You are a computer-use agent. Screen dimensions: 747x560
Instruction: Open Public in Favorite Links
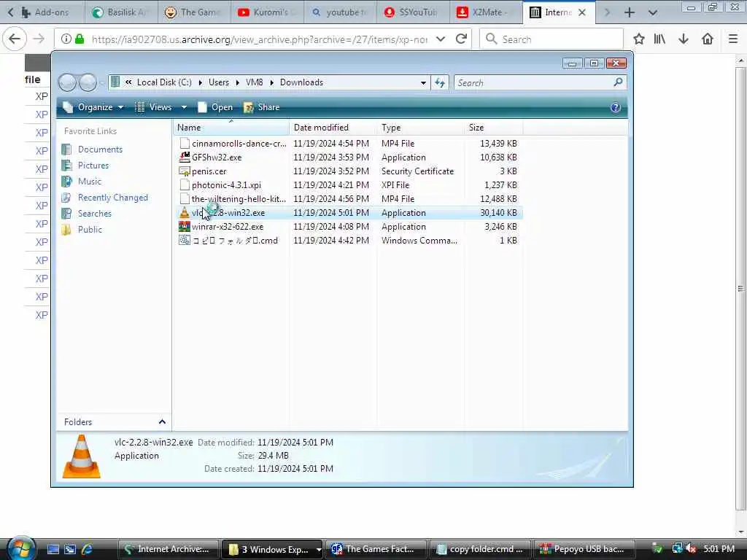(x=90, y=230)
